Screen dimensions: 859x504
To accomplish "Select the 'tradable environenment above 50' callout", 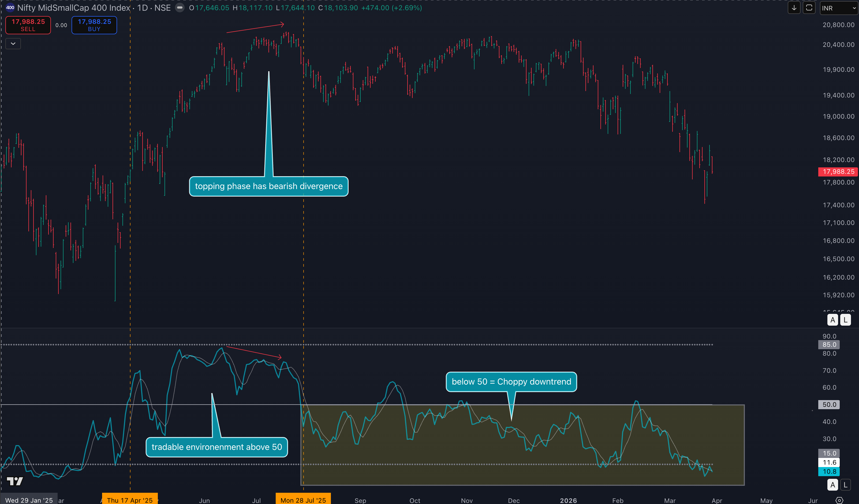I will coord(217,447).
